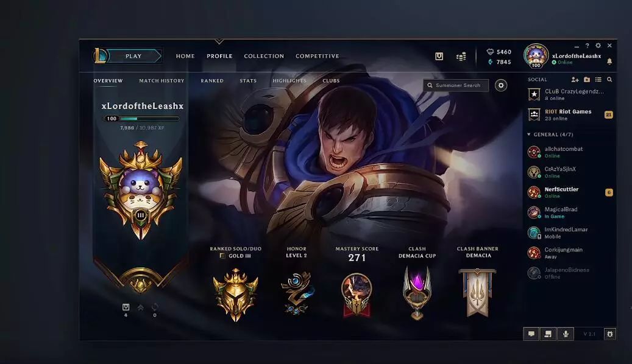The width and height of the screenshot is (632, 364).
Task: Click the notifications bell icon
Action: pyautogui.click(x=609, y=61)
